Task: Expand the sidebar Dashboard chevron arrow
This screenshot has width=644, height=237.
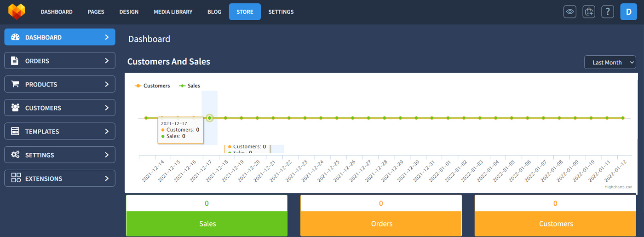Action: coord(106,37)
